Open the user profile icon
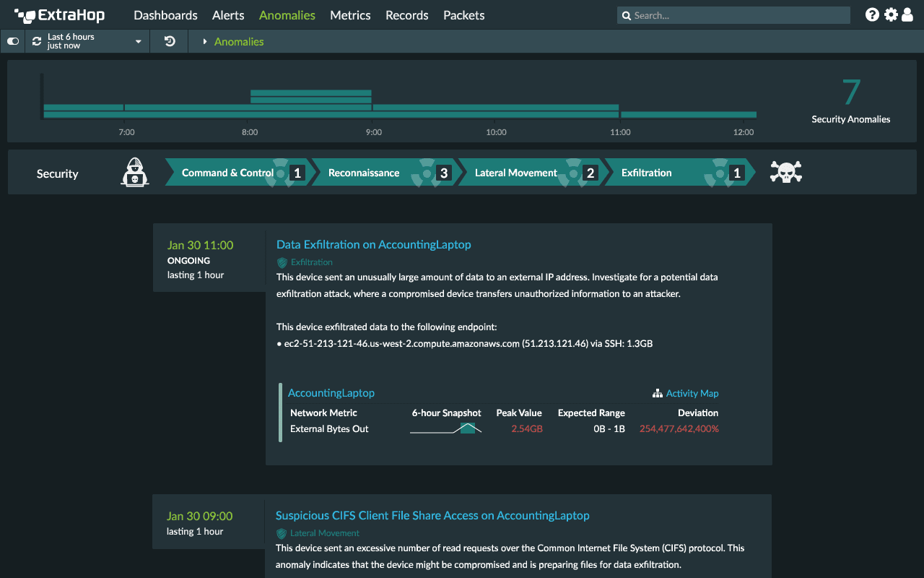The height and width of the screenshot is (578, 924). pos(906,14)
